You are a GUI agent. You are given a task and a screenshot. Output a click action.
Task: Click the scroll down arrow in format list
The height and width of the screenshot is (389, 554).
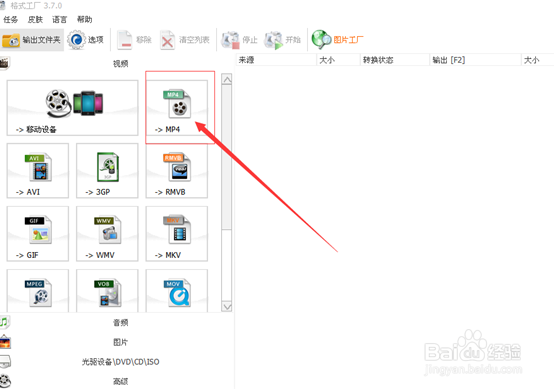[227, 306]
